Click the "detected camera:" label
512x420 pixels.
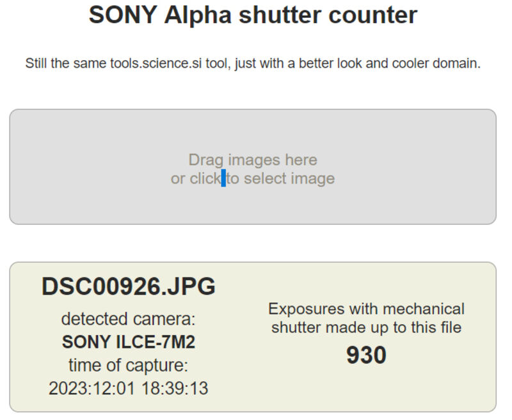(128, 318)
